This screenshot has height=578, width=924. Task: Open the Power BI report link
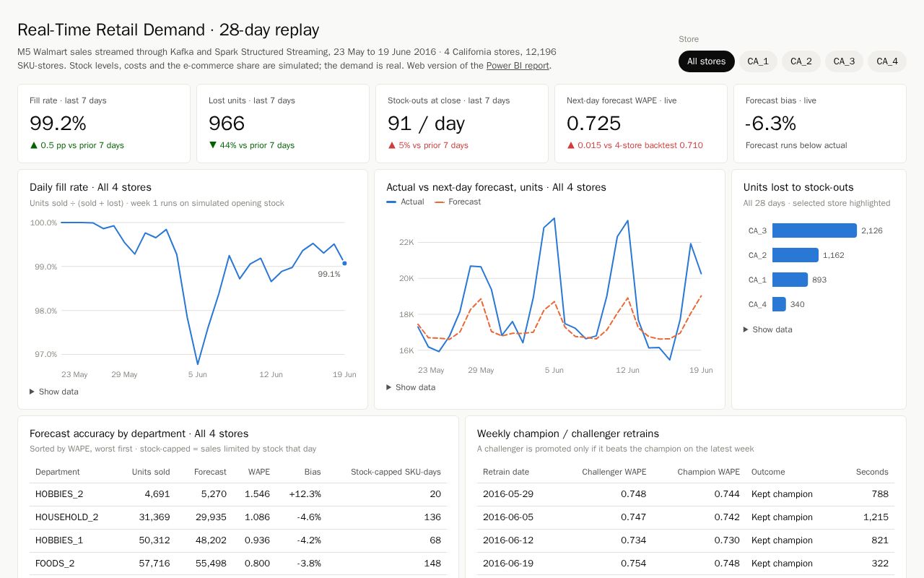pyautogui.click(x=518, y=66)
